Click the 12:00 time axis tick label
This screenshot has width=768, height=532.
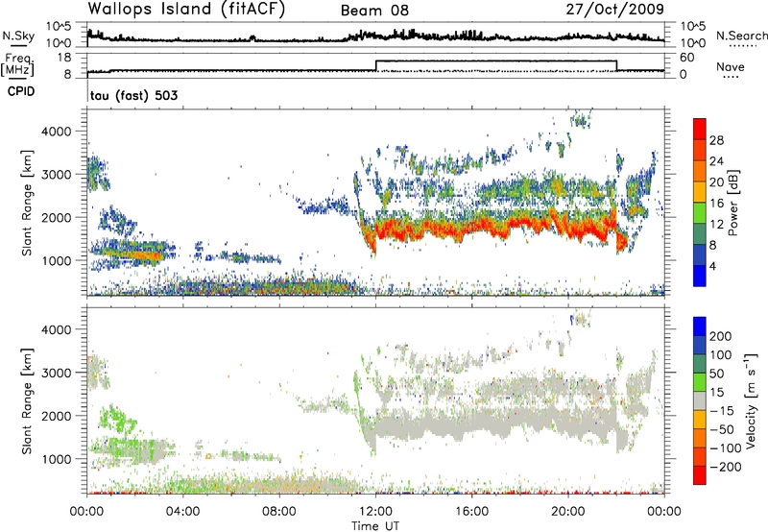(x=375, y=512)
